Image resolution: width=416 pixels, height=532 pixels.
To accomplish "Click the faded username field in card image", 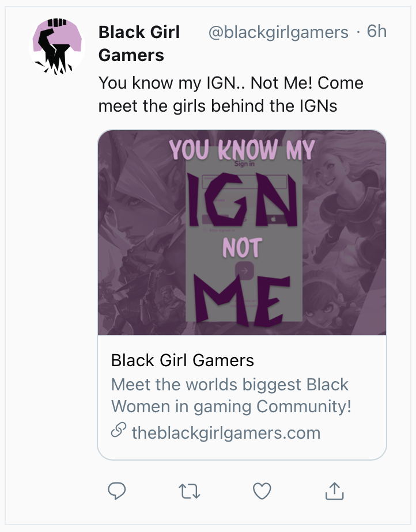I will [244, 182].
